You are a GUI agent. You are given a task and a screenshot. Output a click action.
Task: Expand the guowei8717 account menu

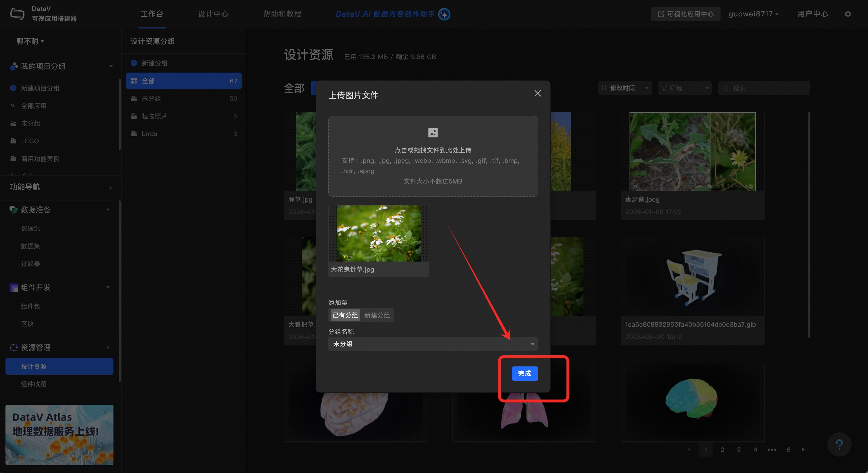753,14
